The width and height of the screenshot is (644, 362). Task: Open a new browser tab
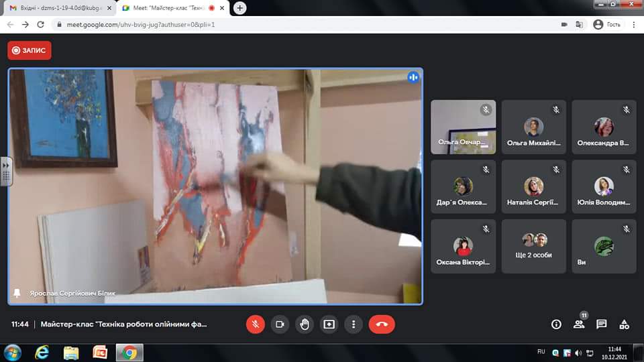240,8
